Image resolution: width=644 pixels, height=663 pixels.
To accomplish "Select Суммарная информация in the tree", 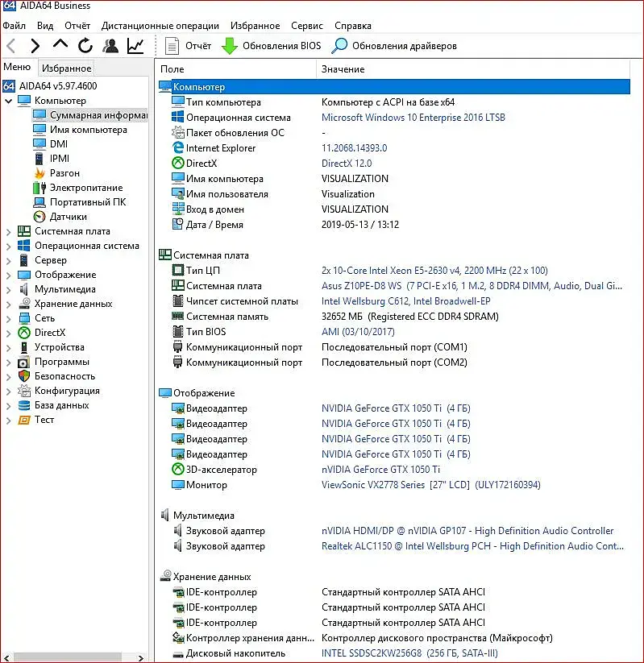I will [98, 115].
